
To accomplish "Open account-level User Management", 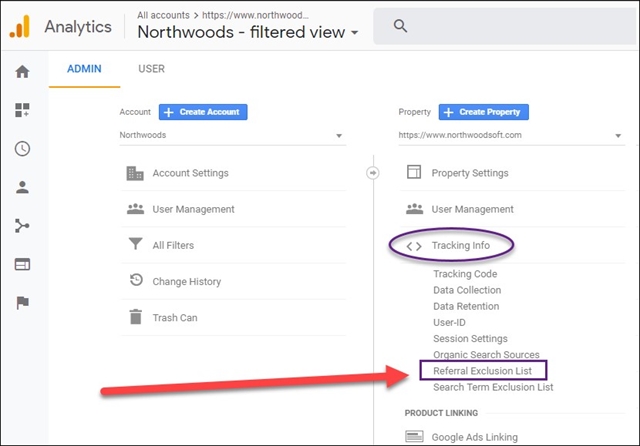I will (193, 209).
